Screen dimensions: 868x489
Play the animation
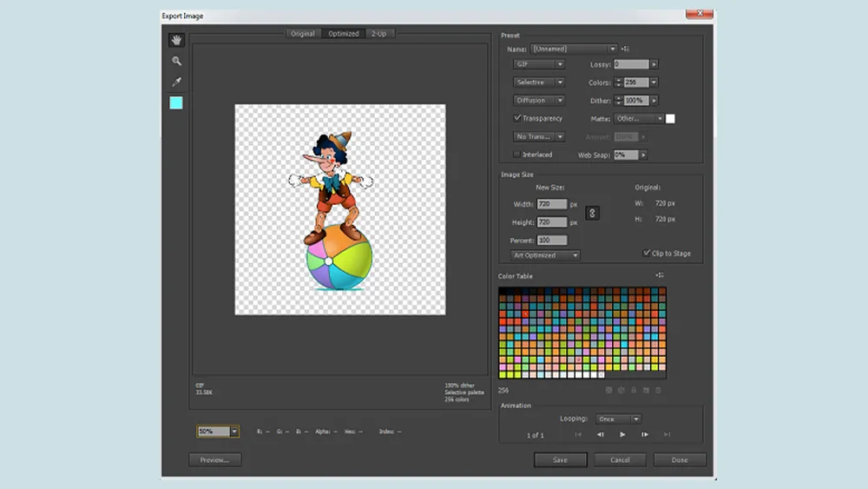pos(622,435)
